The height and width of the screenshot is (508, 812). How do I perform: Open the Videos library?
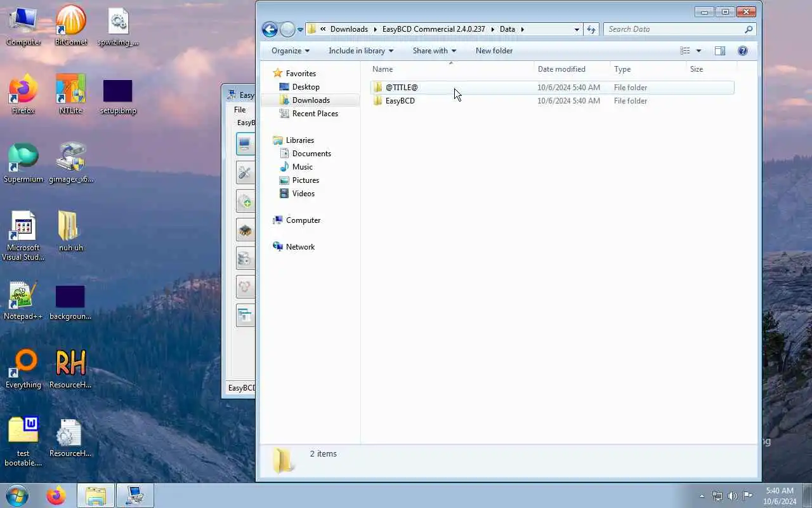click(x=303, y=194)
